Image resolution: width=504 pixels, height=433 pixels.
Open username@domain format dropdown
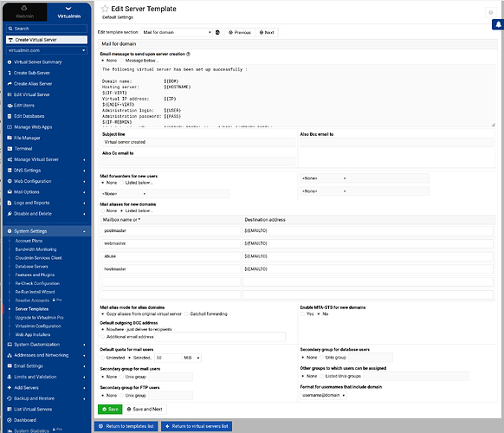(x=323, y=396)
